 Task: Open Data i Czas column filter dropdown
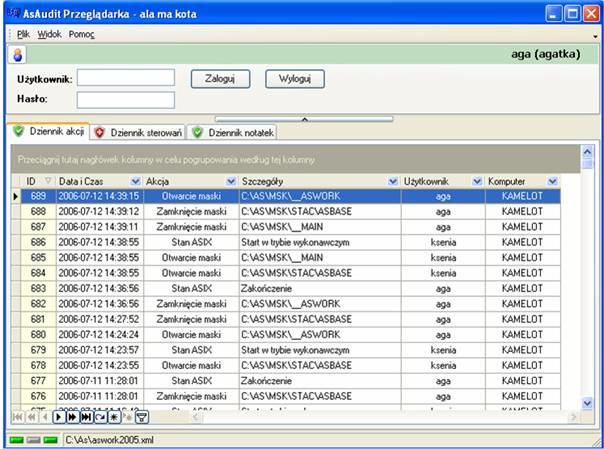(136, 181)
